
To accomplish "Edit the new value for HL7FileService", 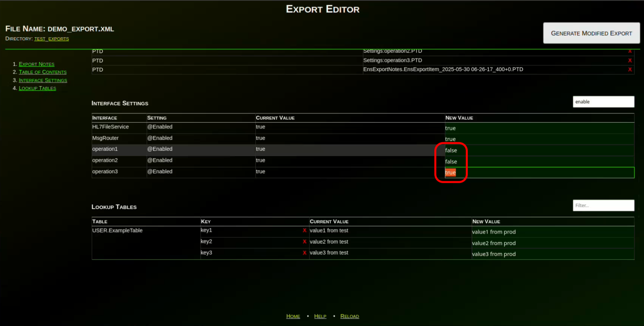I will click(539, 128).
